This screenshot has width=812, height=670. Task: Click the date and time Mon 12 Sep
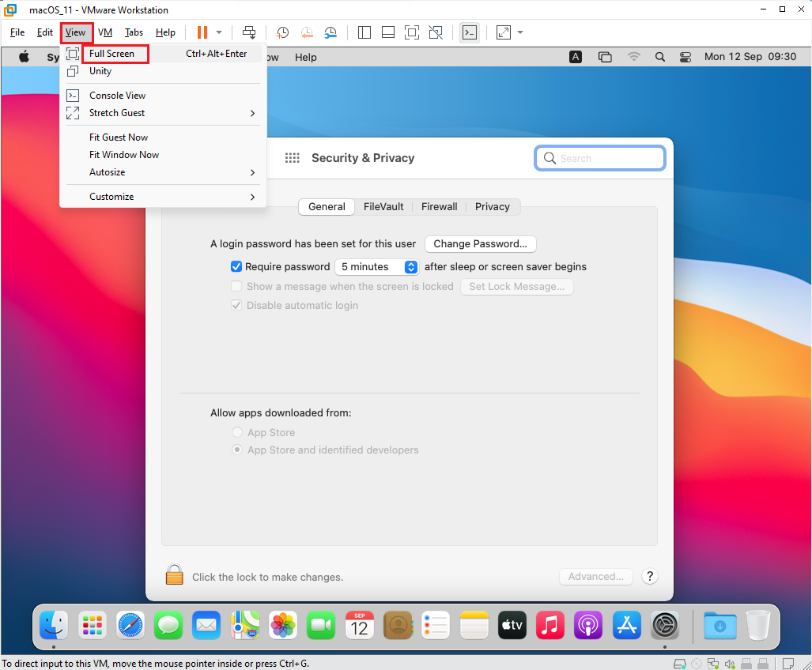[x=750, y=57]
